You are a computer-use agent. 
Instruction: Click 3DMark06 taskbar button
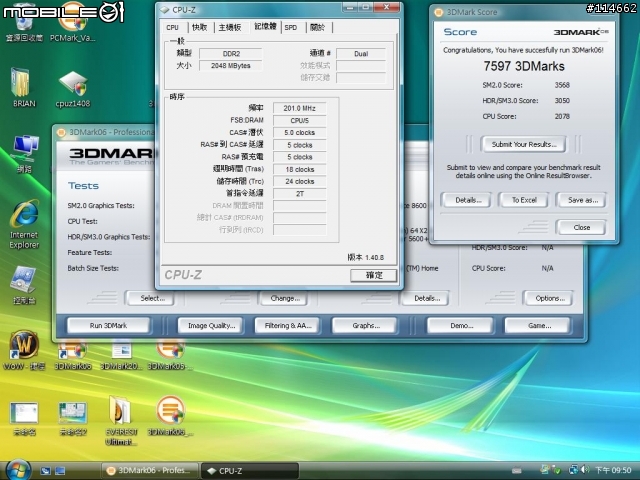coord(149,471)
